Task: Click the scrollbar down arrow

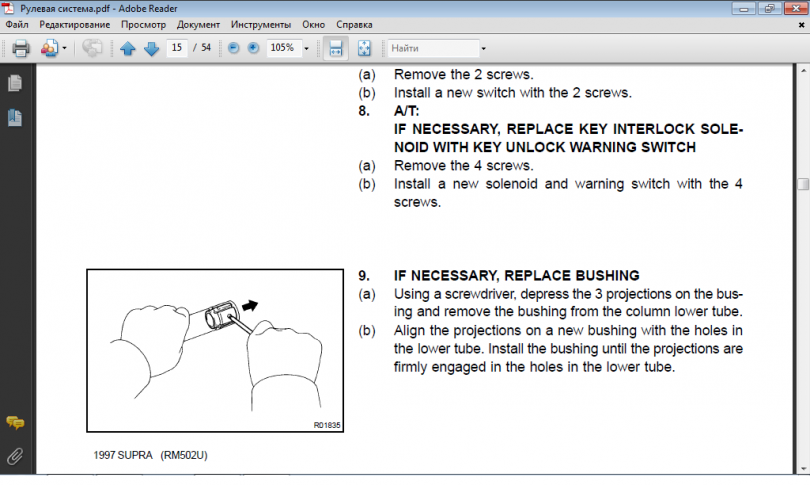Action: (803, 469)
